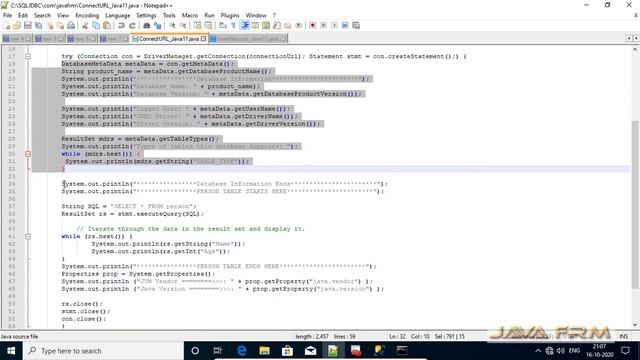The height and width of the screenshot is (360, 640).
Task: Open the Encoding menu
Action: [87, 15]
